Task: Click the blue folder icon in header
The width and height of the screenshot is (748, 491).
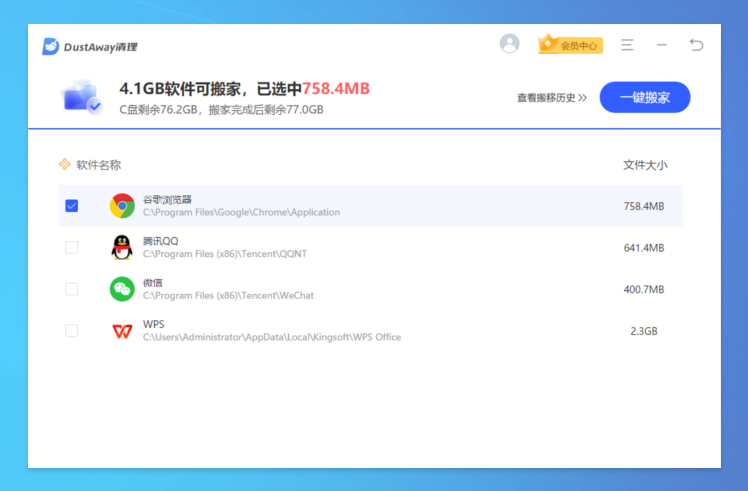Action: (x=82, y=97)
